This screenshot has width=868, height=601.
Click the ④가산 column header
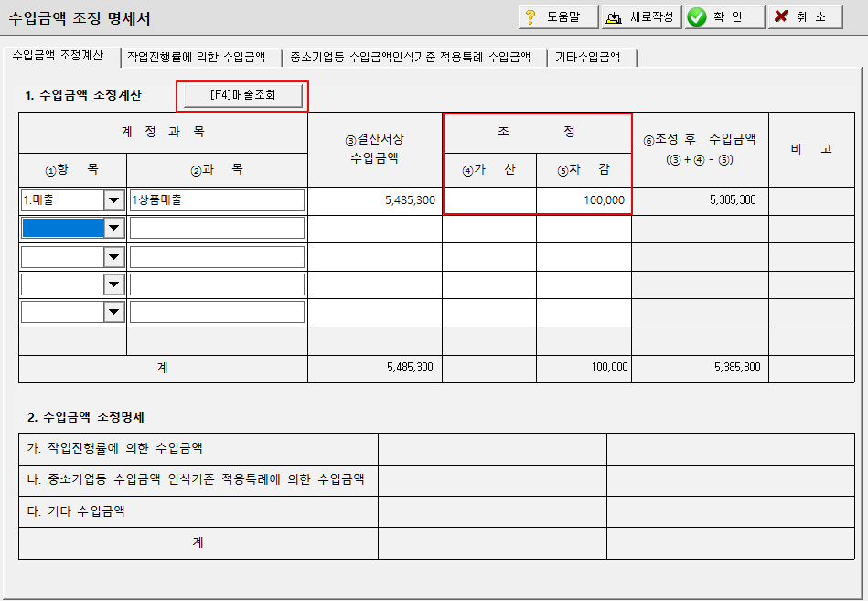click(489, 170)
